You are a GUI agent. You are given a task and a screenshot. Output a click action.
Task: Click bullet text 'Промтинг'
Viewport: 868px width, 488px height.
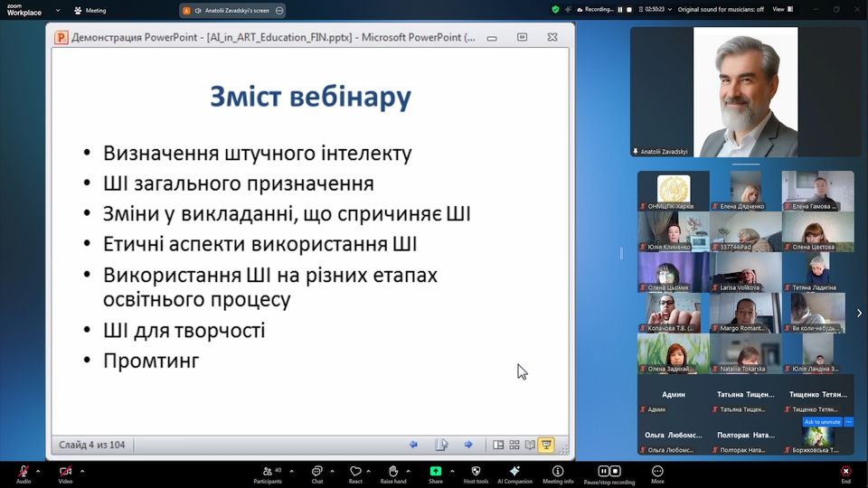[151, 361]
